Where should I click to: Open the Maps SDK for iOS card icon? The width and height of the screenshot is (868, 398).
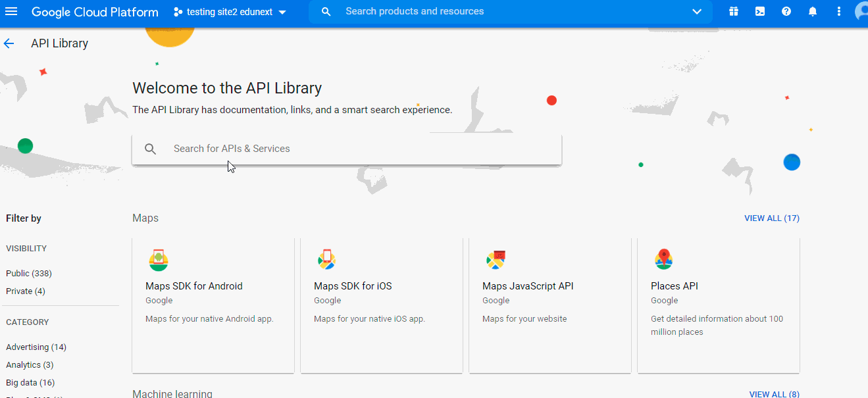327,261
